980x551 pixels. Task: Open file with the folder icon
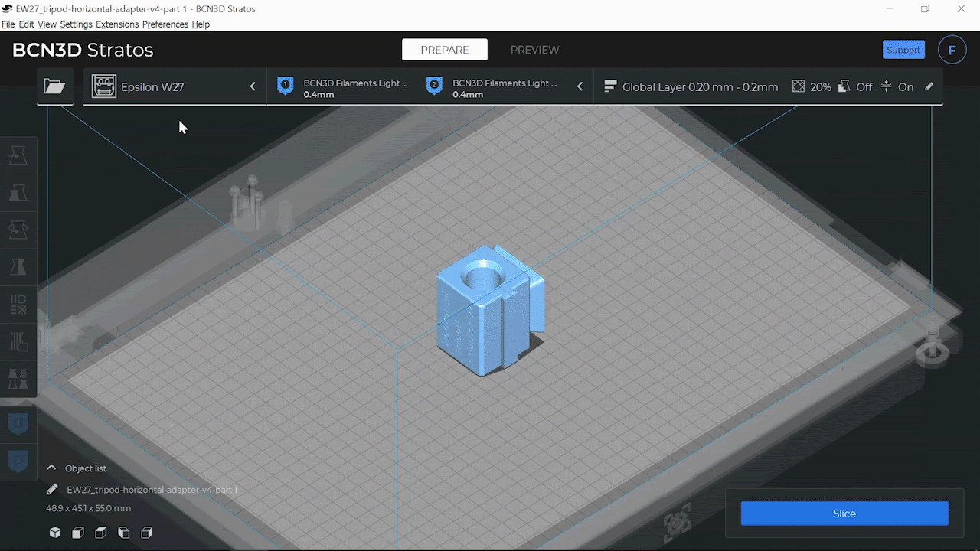click(x=54, y=86)
